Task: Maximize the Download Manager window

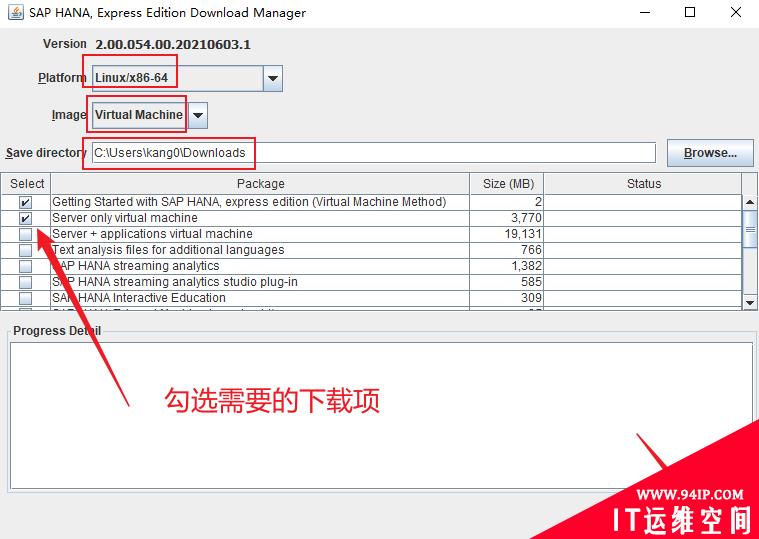Action: [x=690, y=12]
